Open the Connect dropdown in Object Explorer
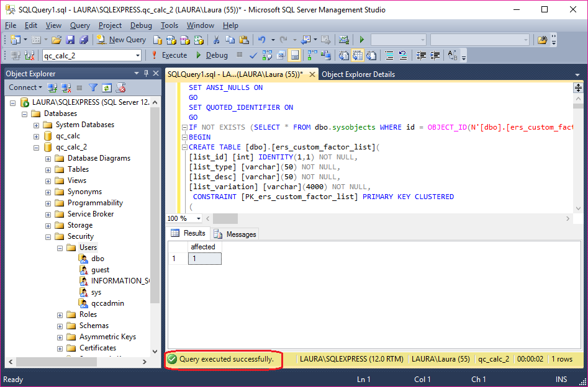The width and height of the screenshot is (588, 387). click(x=25, y=87)
